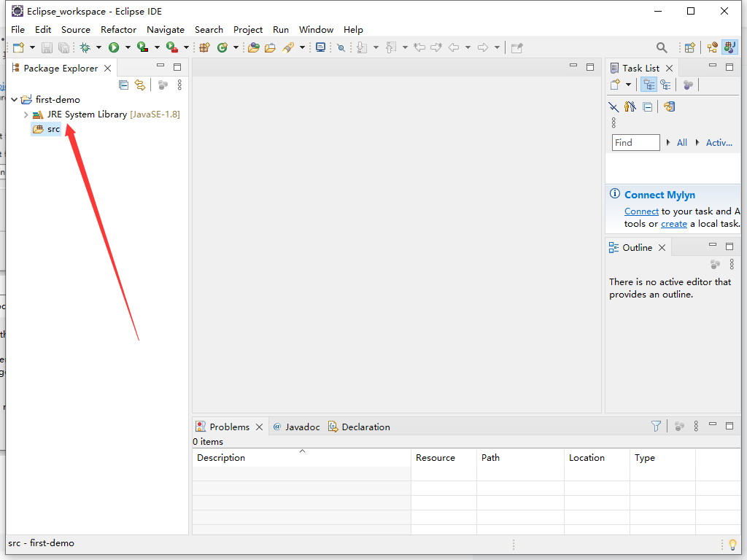Collapse the first-demo project tree node
Viewport: 747px width, 560px height.
point(15,99)
